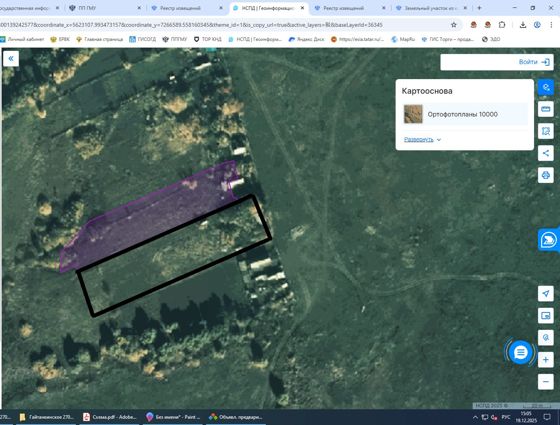The width and height of the screenshot is (560, 425).
Task: Open the map layers tool icon
Action: pyautogui.click(x=545, y=87)
